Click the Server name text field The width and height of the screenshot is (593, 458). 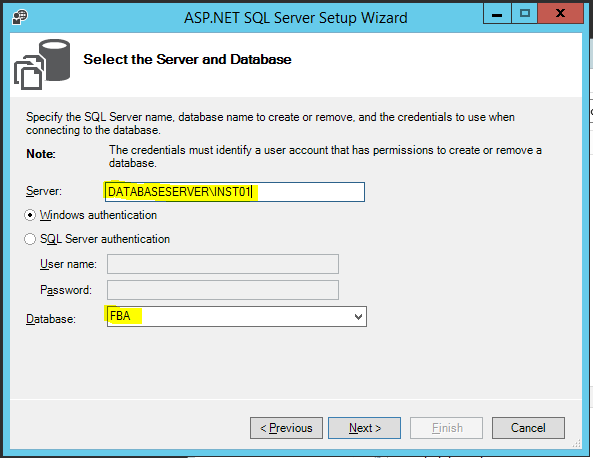coord(235,192)
